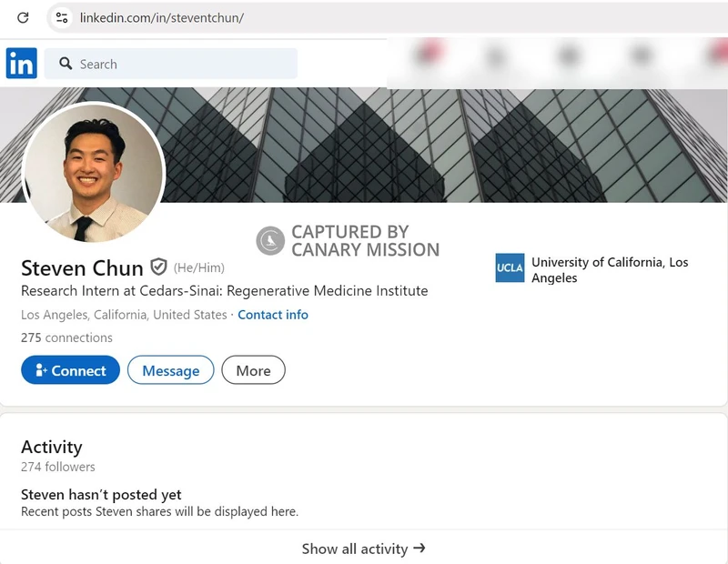Image resolution: width=728 pixels, height=564 pixels.
Task: Click the Canary Mission watermark icon
Action: 268,237
